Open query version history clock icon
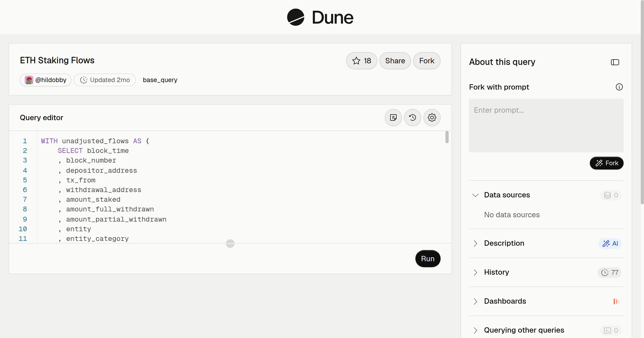 pos(412,117)
